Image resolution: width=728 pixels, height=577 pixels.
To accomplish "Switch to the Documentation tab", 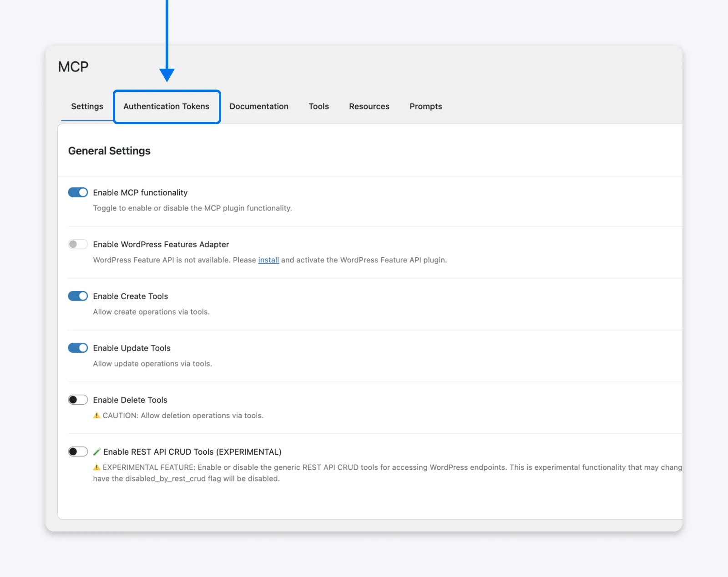I will 259,106.
